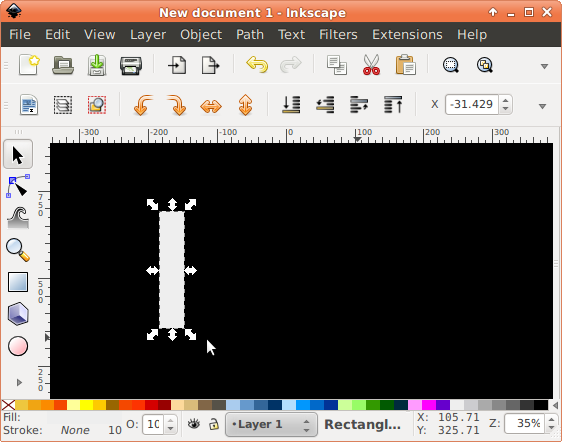
Task: Click the Deselect icon
Action: pyautogui.click(x=97, y=105)
